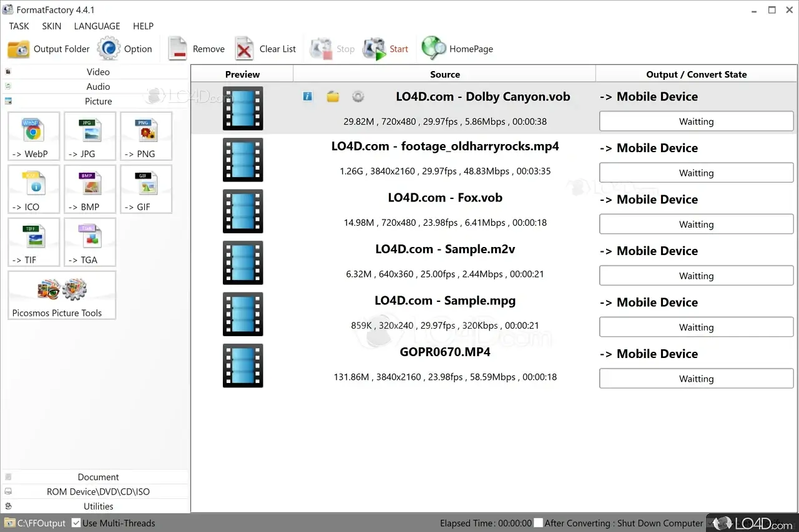Select the file name LO4D.com - Sample.mpg
Image resolution: width=799 pixels, height=532 pixels.
pyautogui.click(x=445, y=301)
